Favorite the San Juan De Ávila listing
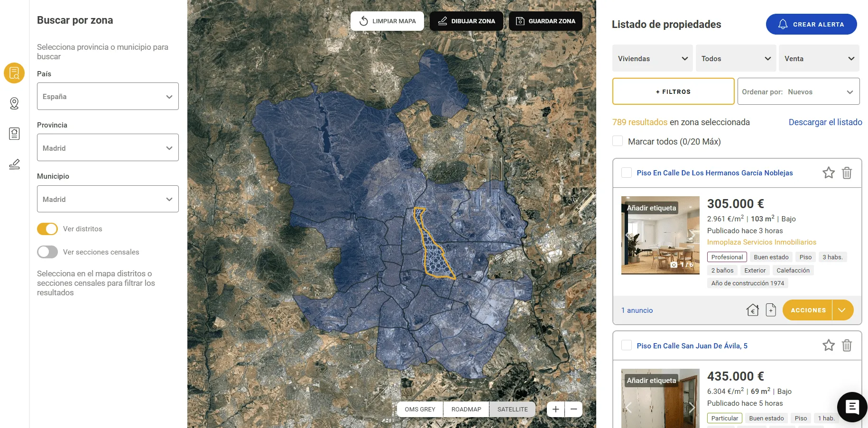Image resolution: width=868 pixels, height=428 pixels. click(x=829, y=345)
